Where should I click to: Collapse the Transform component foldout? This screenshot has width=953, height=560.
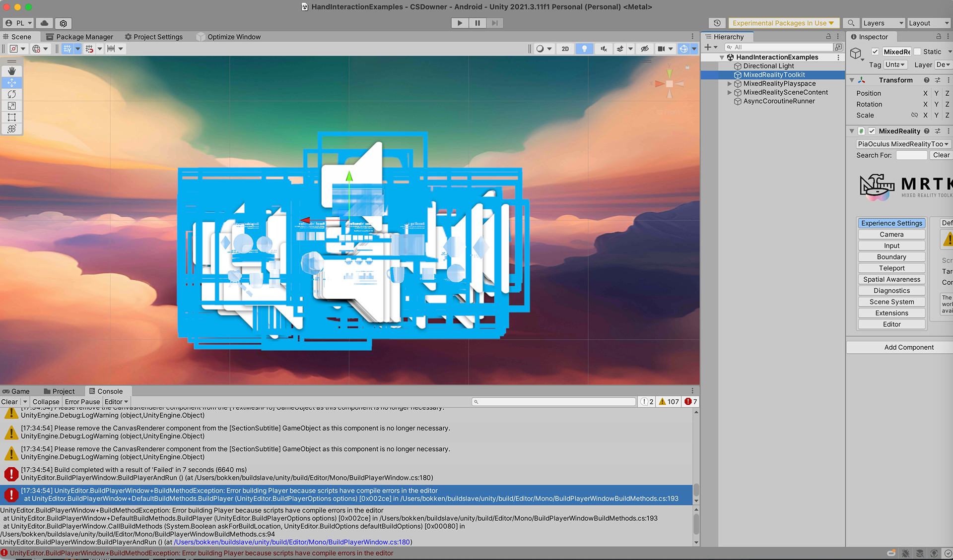click(x=852, y=80)
